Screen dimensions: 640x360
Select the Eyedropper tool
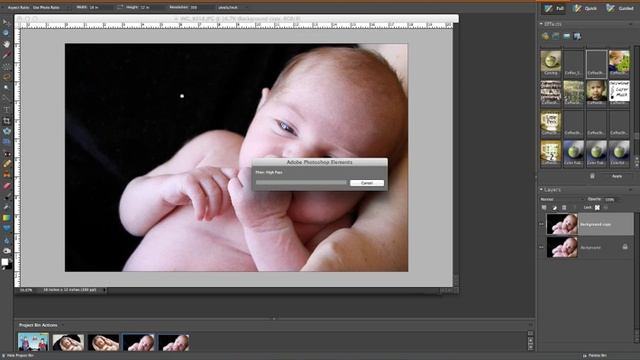point(7,55)
